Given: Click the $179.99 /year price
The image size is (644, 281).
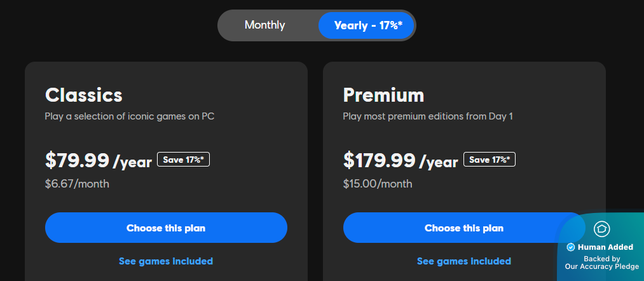Looking at the screenshot, I should tap(400, 161).
